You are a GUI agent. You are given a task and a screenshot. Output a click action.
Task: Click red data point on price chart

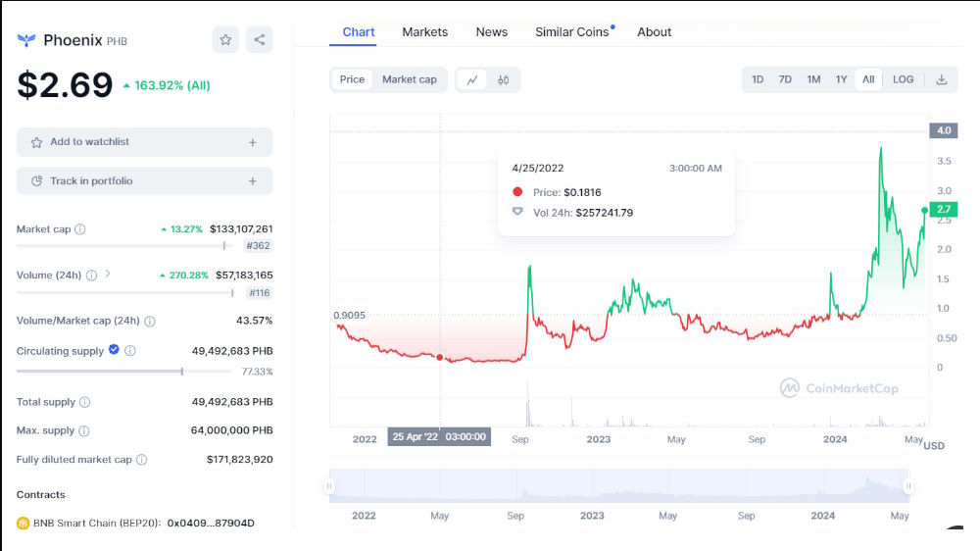pyautogui.click(x=440, y=357)
